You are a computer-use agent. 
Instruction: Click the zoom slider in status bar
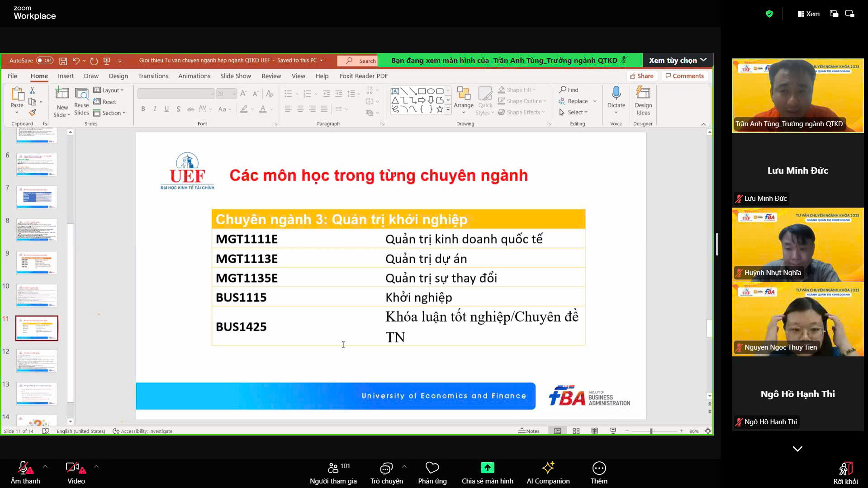point(651,431)
